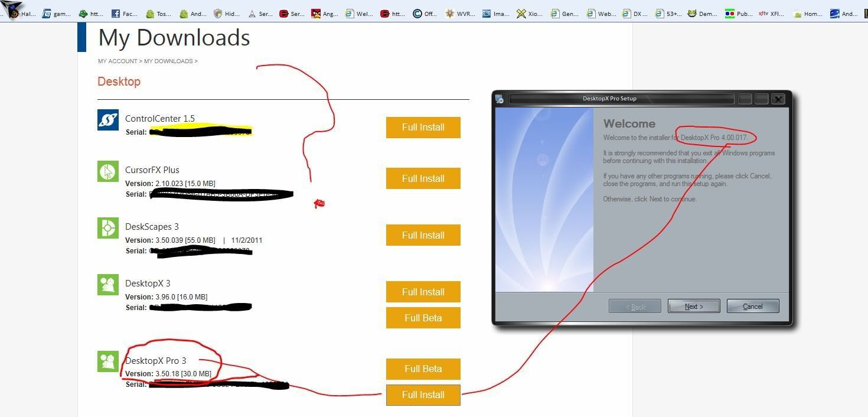The image size is (868, 417).
Task: Click the greyed Back button in setup
Action: tap(635, 306)
